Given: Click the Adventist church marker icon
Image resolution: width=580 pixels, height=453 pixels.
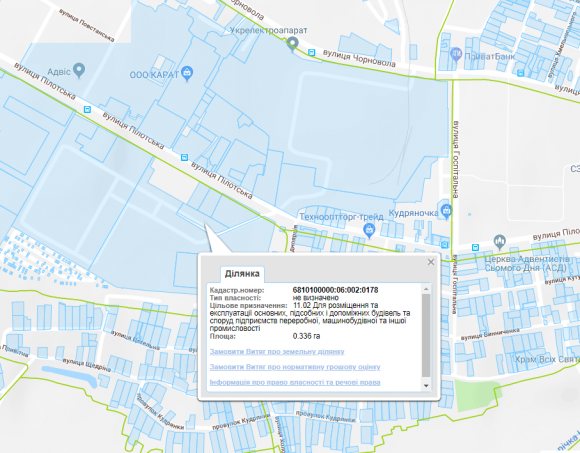Looking at the screenshot, I should tap(499, 242).
